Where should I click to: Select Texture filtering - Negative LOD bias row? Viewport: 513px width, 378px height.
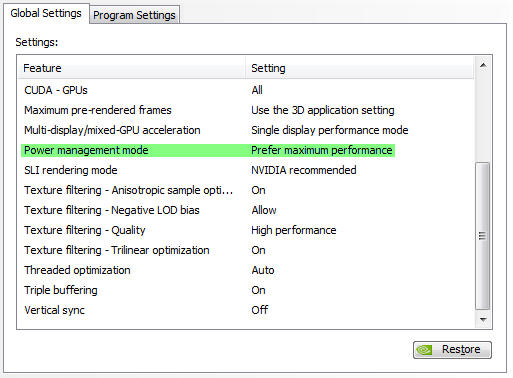(x=246, y=210)
